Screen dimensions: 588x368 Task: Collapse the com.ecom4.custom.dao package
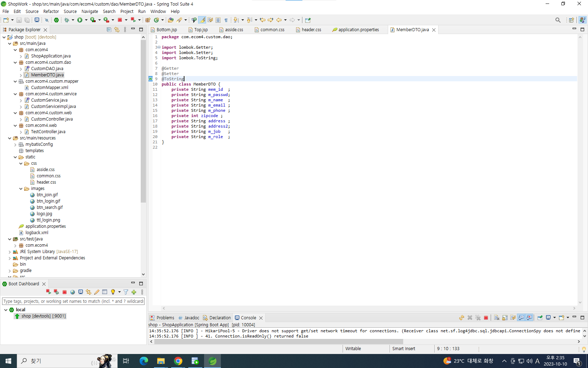pos(15,62)
